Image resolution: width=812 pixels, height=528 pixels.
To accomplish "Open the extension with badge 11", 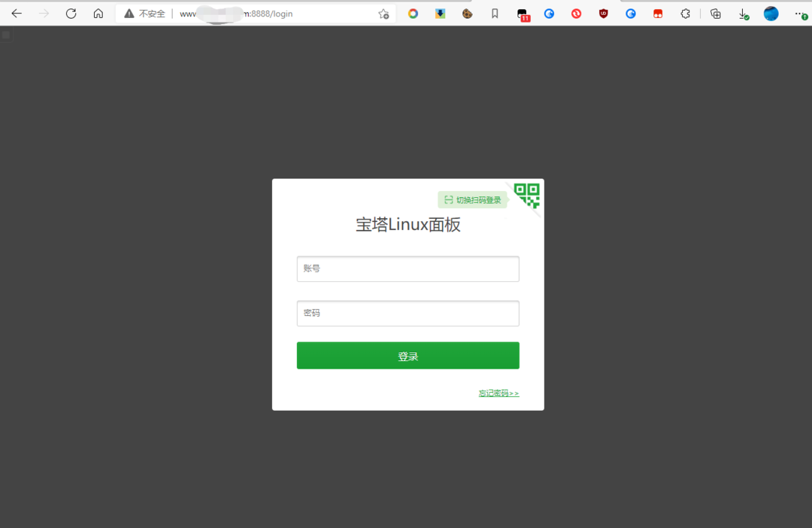I will (x=523, y=14).
